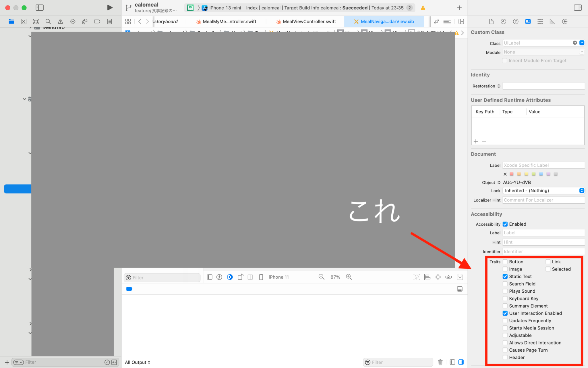Open the test navigator diamond icon
The width and height of the screenshot is (588, 368).
coord(73,21)
